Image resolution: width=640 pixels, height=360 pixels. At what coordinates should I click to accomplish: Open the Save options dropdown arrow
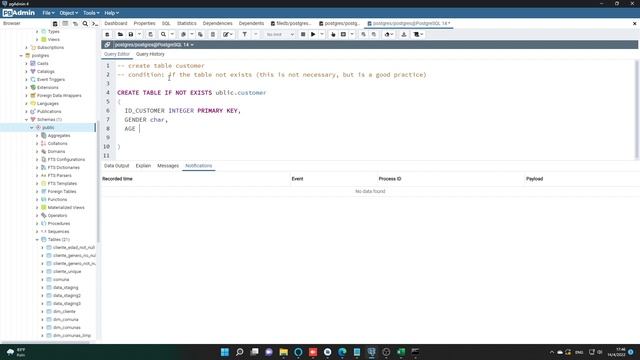(139, 35)
